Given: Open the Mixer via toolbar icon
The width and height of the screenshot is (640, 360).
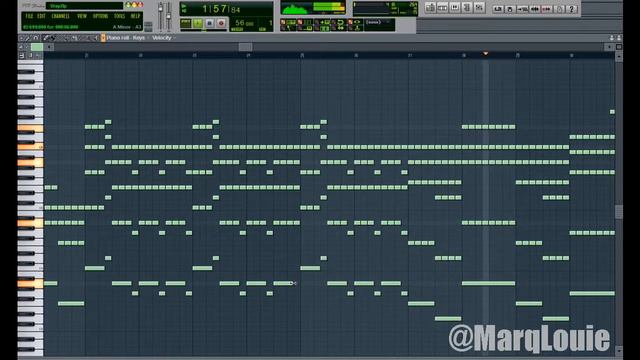Looking at the screenshot, I should 479,8.
